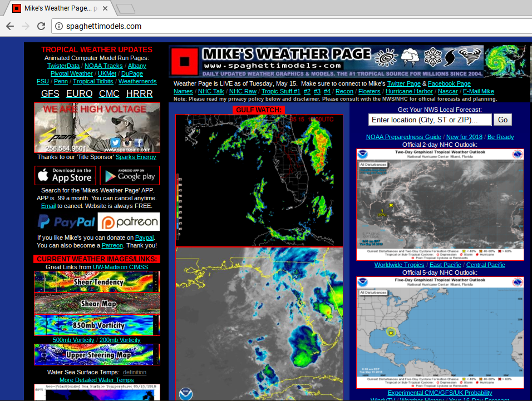Click the Paypal donate text link

145,237
